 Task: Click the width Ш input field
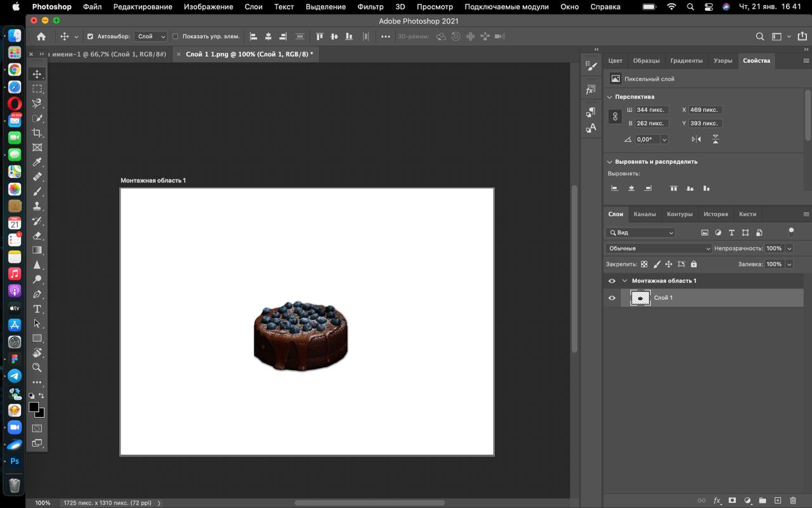pos(652,110)
